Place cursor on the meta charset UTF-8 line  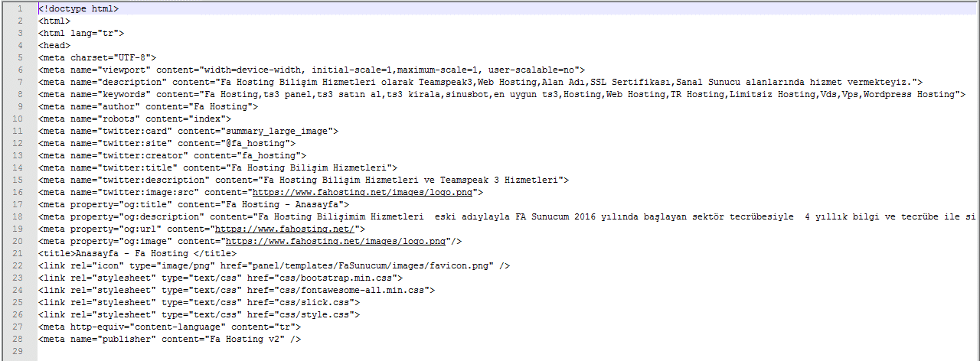(97, 57)
